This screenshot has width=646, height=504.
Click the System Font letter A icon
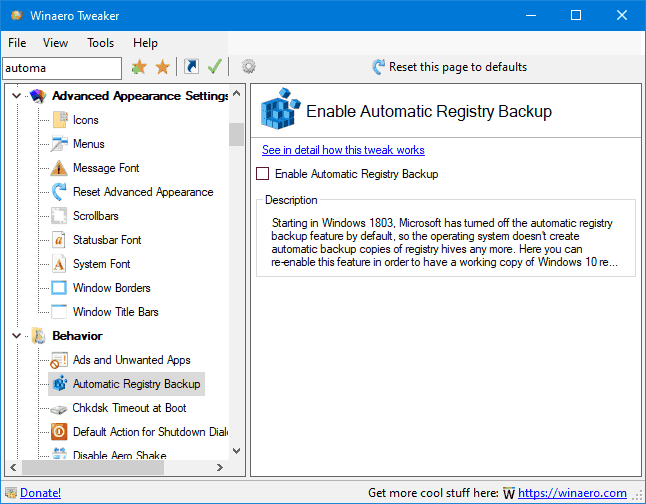pyautogui.click(x=59, y=264)
